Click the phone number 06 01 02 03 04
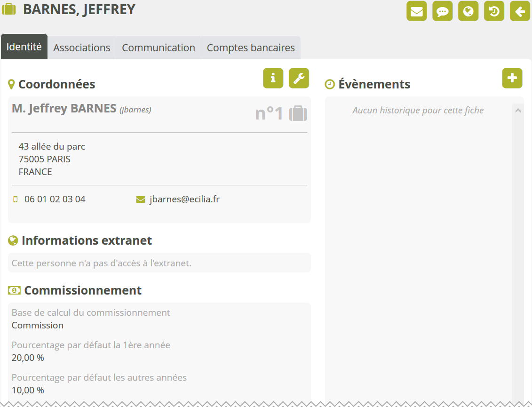This screenshot has width=532, height=407. tap(55, 199)
